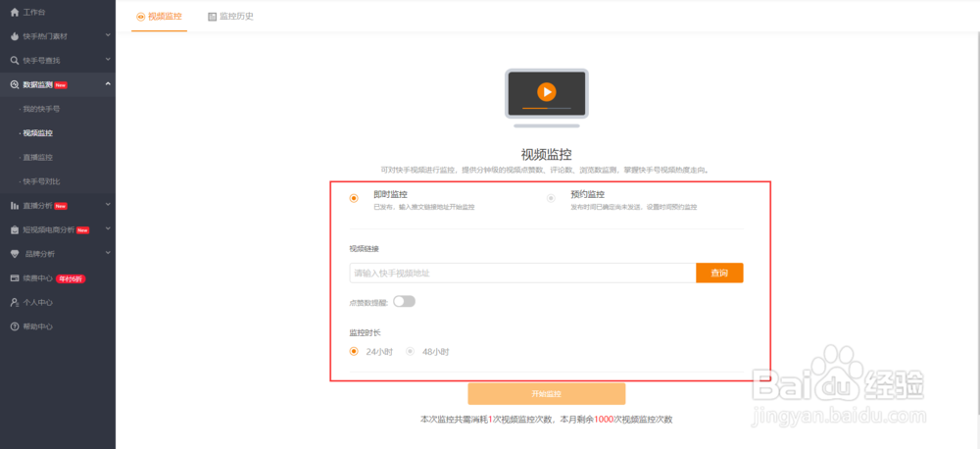Choose 24小时 monitoring duration

coord(355,351)
